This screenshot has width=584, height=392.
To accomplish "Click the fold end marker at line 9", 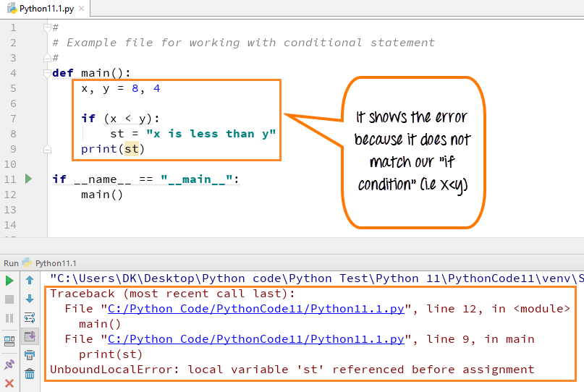I will click(48, 149).
